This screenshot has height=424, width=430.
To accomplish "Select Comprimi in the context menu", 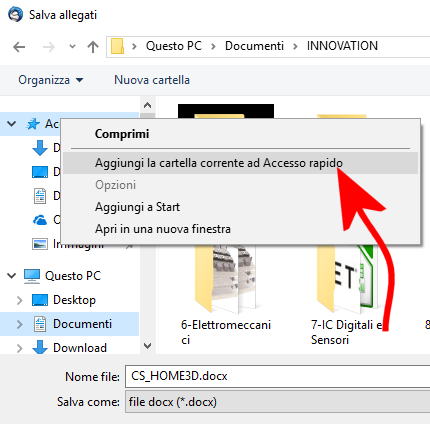I will 122,134.
